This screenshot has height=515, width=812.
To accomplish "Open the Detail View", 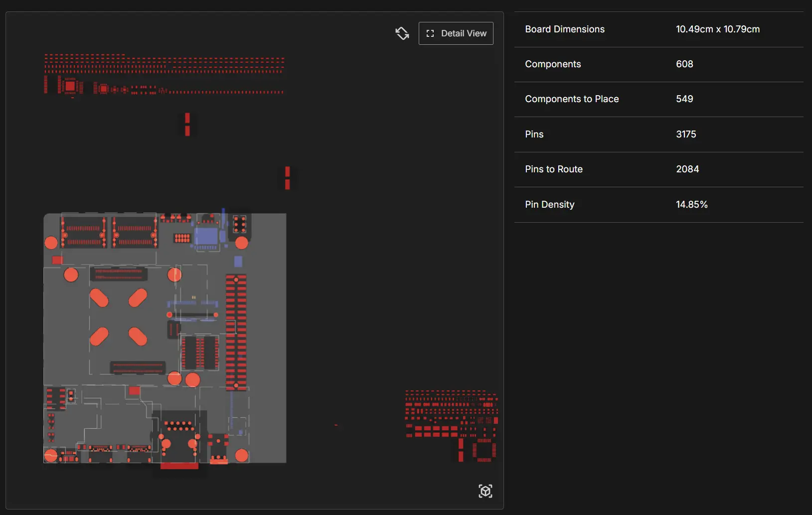I will 456,33.
